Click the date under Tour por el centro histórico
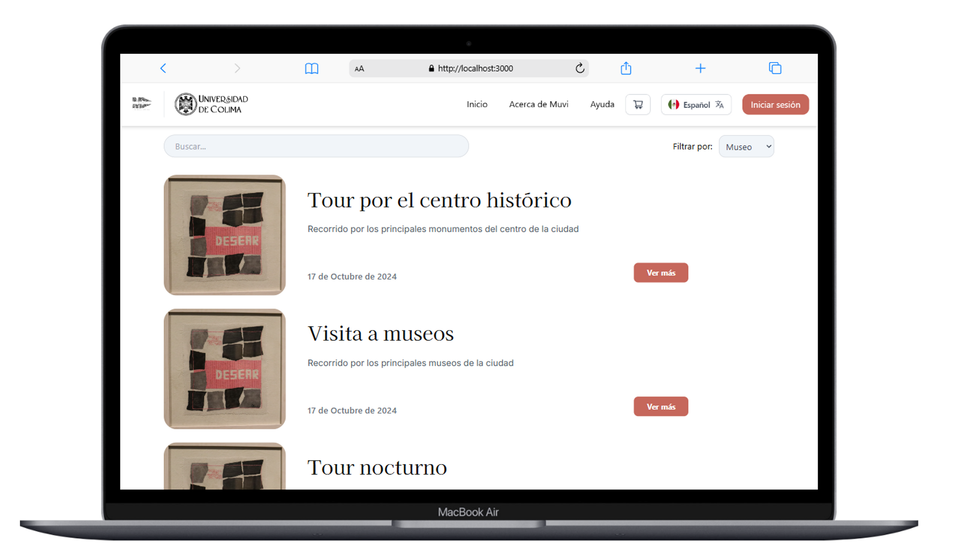Image resolution: width=958 pixels, height=560 pixels. click(352, 277)
